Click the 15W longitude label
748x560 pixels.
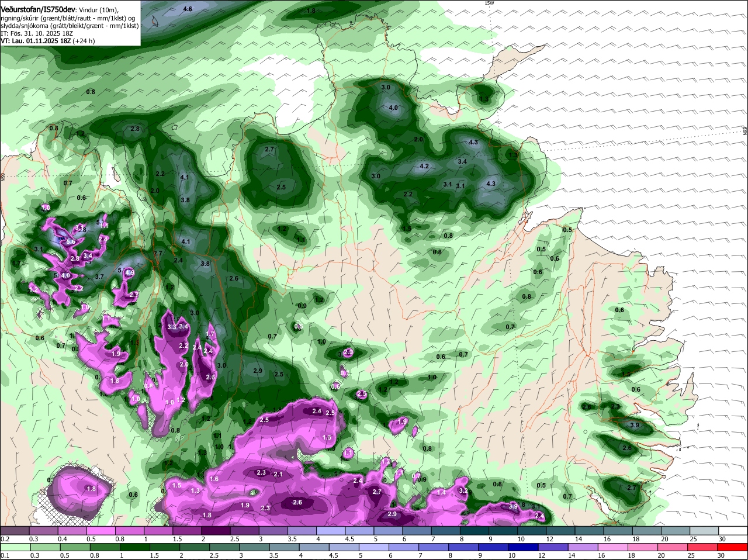click(x=489, y=3)
